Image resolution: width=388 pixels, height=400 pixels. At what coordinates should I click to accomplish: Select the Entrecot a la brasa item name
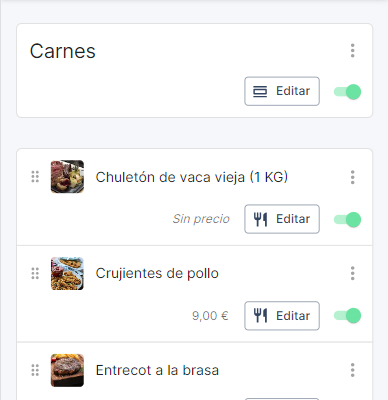click(x=157, y=370)
